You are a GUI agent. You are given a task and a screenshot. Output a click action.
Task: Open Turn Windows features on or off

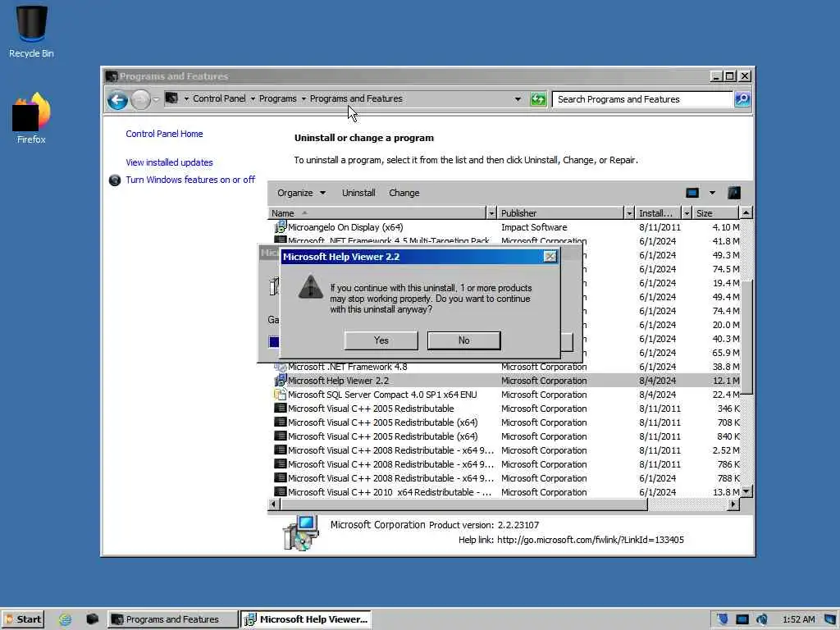[x=190, y=180]
